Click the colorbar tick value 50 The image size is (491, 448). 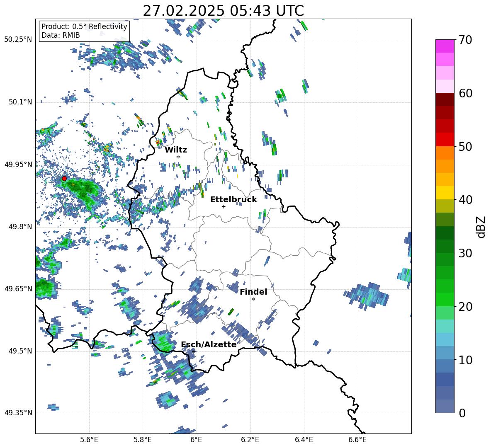465,147
